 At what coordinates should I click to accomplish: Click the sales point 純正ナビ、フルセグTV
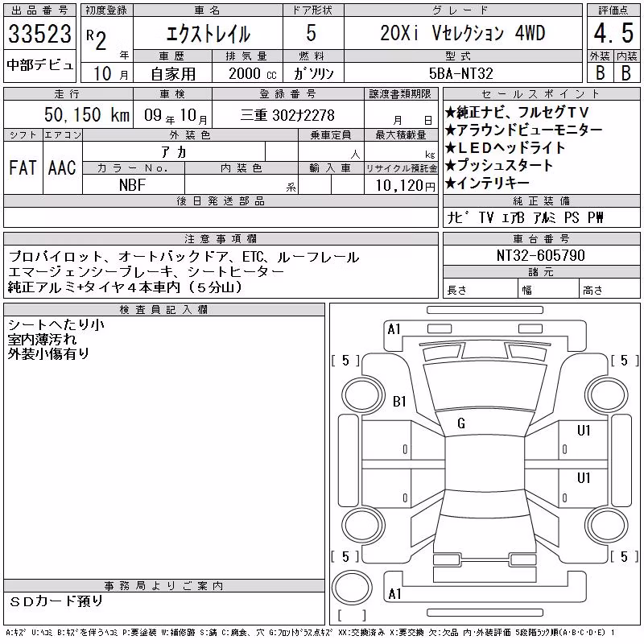(517, 112)
